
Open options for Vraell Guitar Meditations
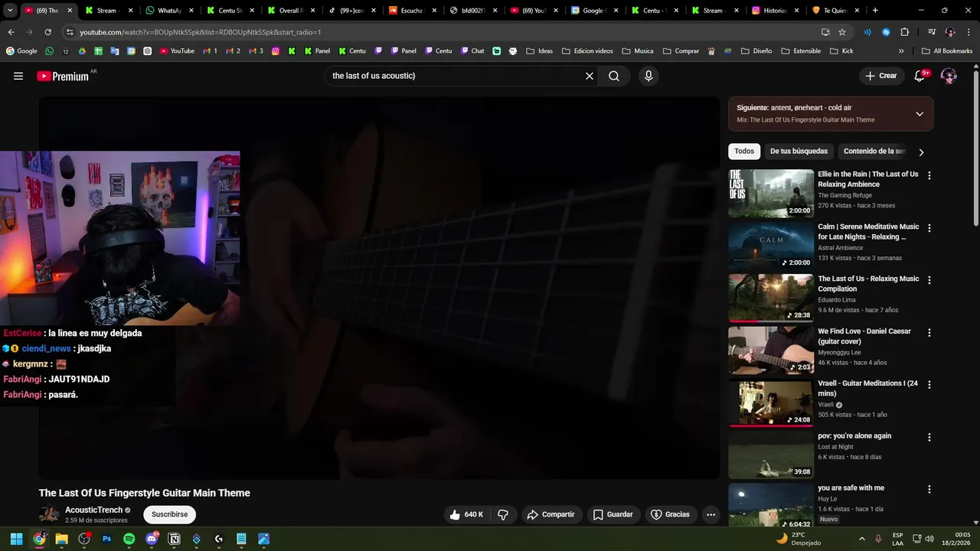(x=929, y=385)
